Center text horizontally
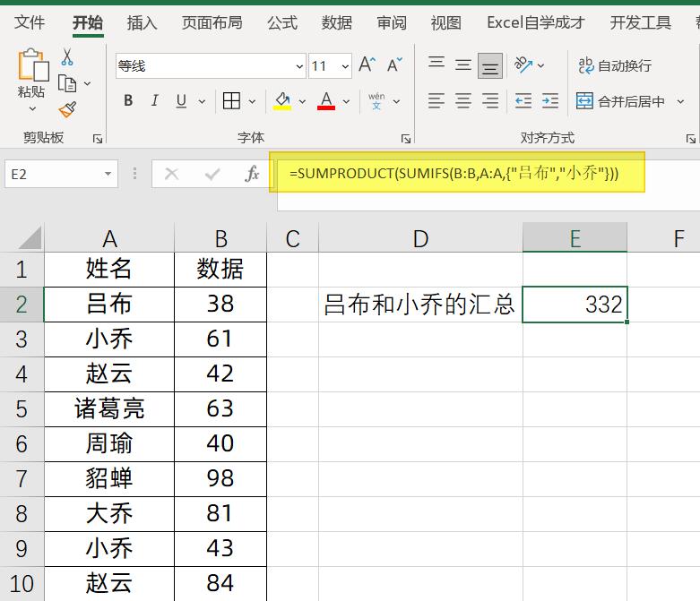This screenshot has width=700, height=601. [x=463, y=101]
